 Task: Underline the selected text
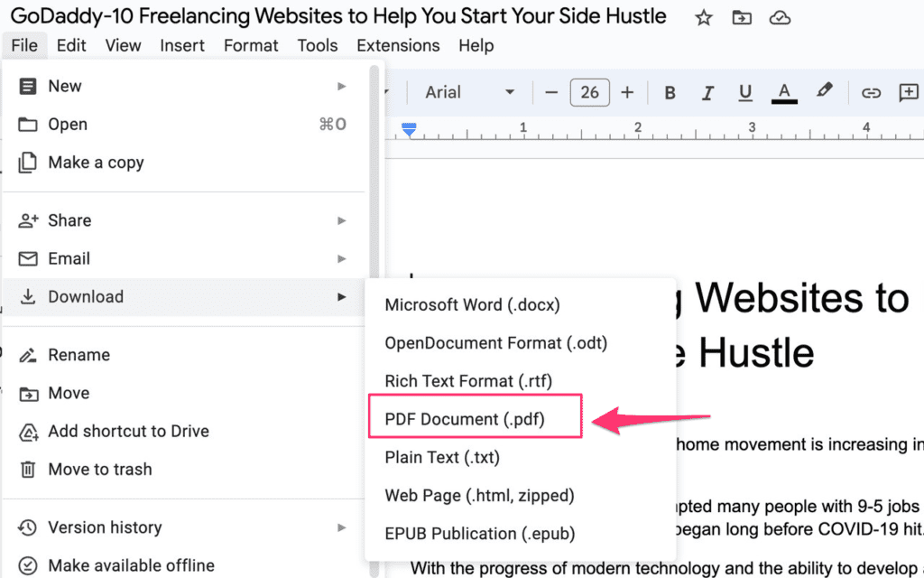tap(744, 93)
